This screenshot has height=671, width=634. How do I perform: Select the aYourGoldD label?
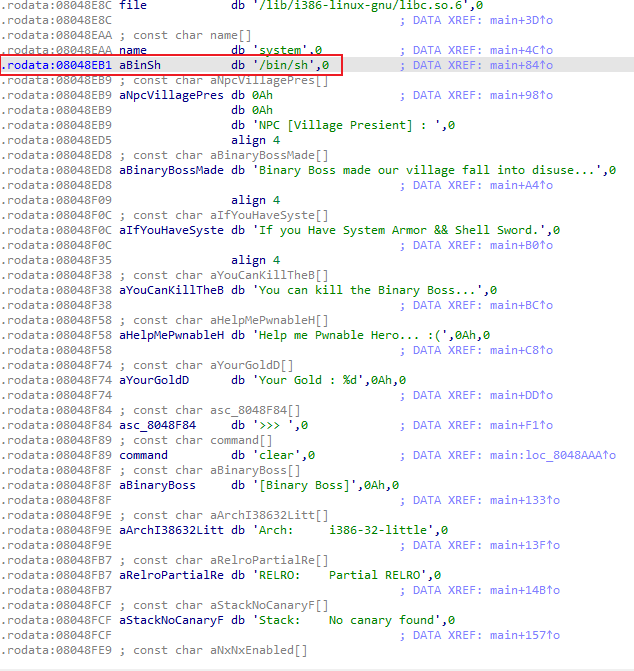(154, 380)
